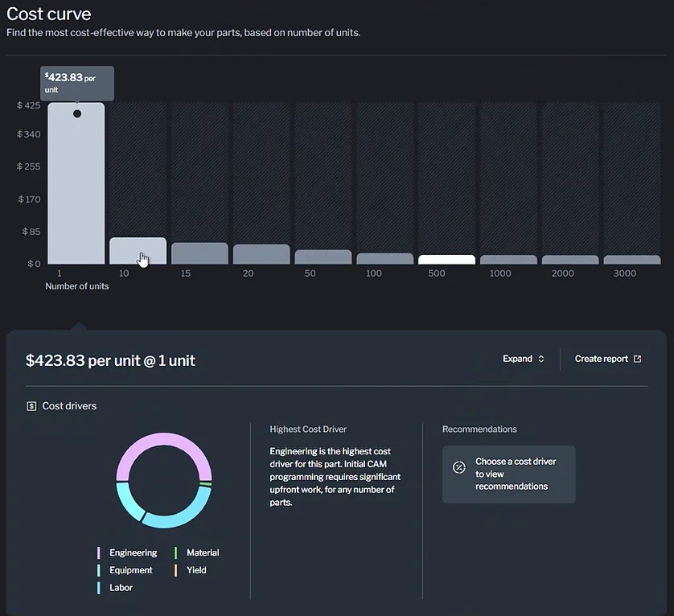Viewport: 674px width, 616px height.
Task: Click the Material green legend swatch
Action: [x=176, y=552]
